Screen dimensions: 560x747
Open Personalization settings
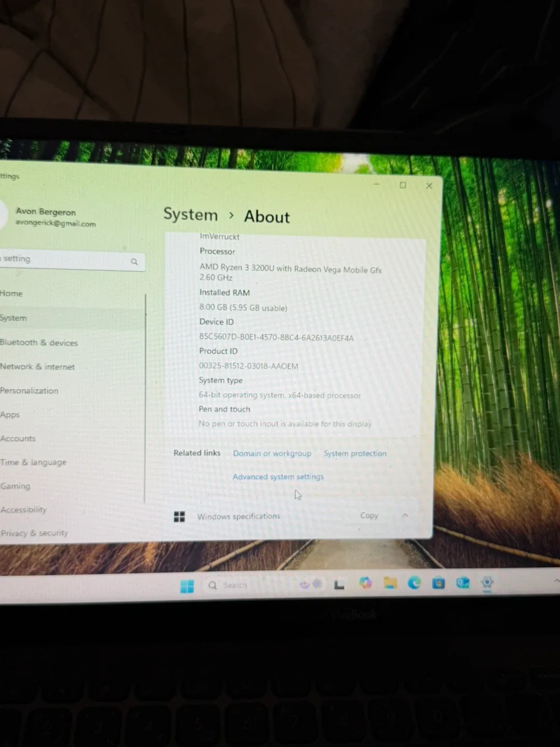[x=30, y=391]
